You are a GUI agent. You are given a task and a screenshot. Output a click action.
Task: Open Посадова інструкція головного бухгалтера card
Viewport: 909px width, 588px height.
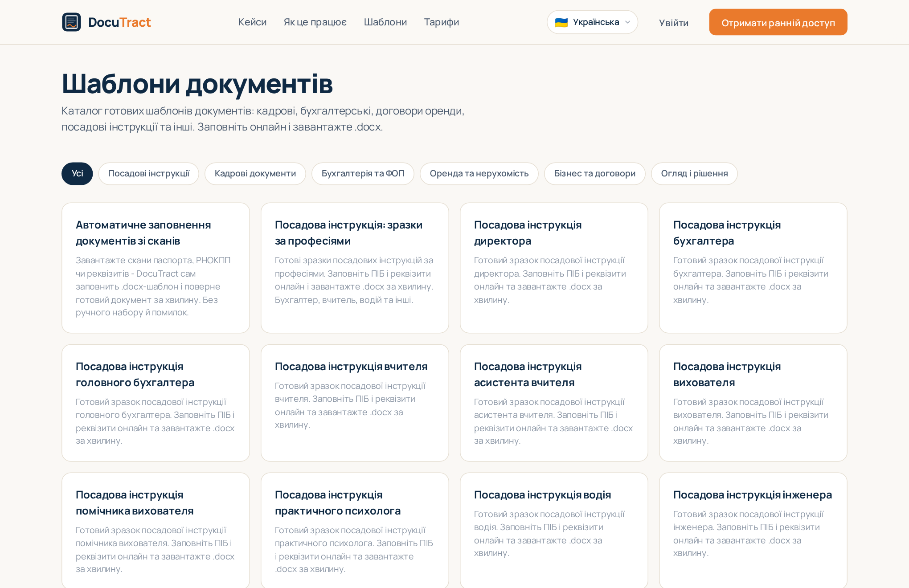point(156,403)
